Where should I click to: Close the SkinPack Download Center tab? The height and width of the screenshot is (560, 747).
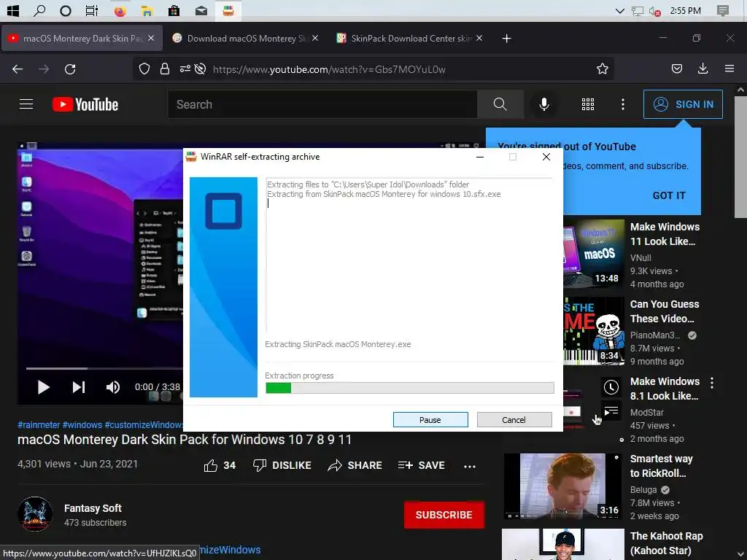pyautogui.click(x=479, y=38)
